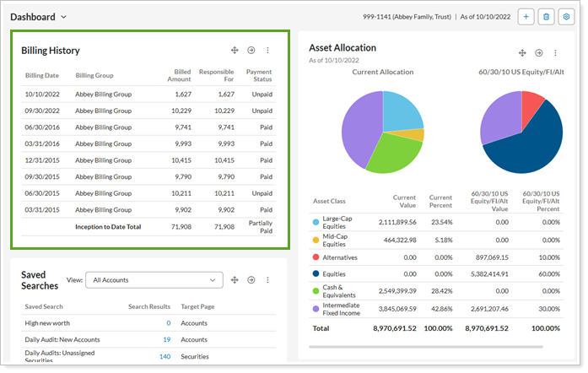588x373 pixels.
Task: Expand the Dashboard title dropdown
Action: 64,17
